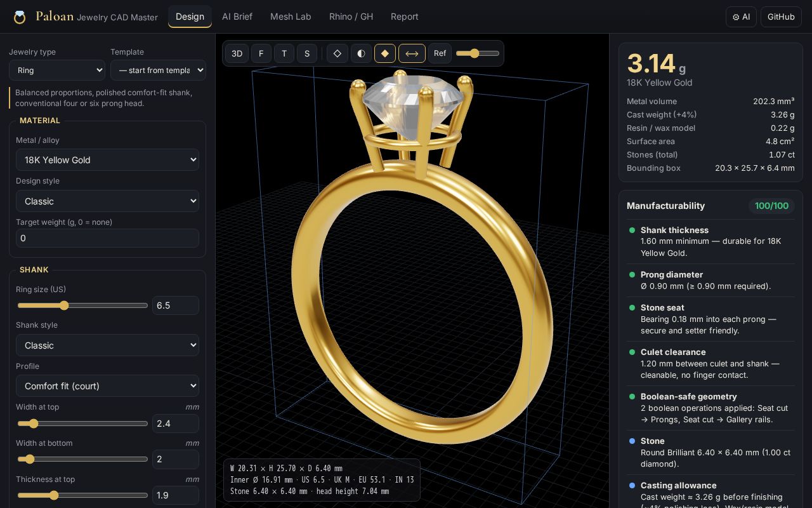Click the viewport toolbar reference slider
This screenshot has width=812, height=508.
pyautogui.click(x=478, y=53)
